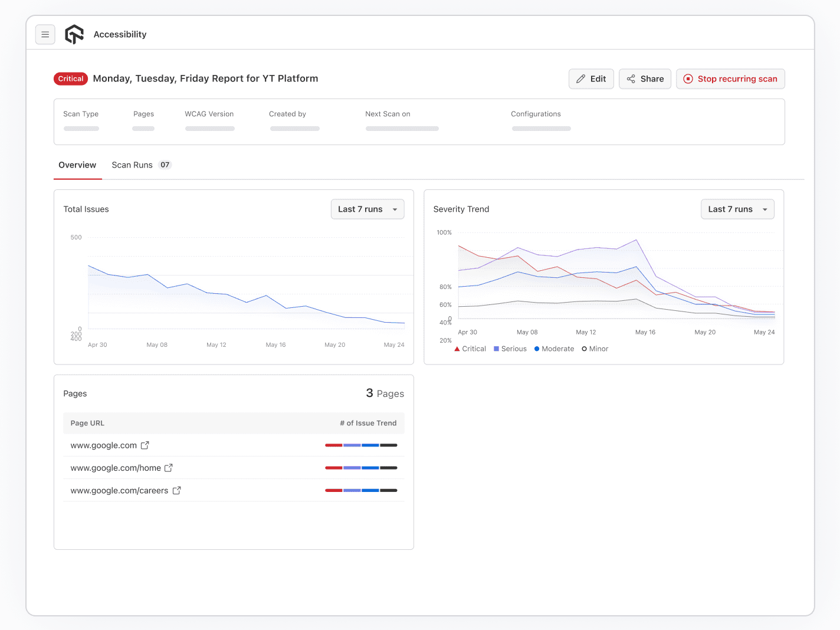Viewport: 840px width, 630px height.
Task: Click the share icon in Share button
Action: 631,79
